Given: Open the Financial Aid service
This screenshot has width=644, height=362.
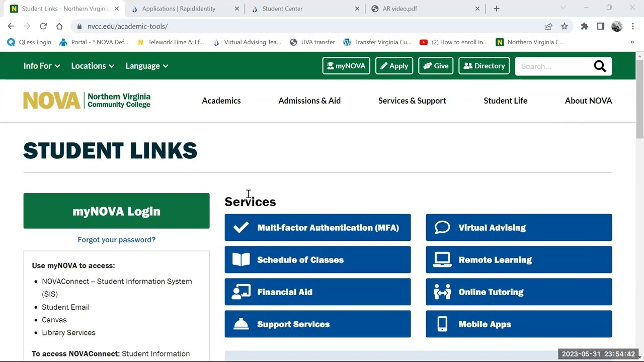Looking at the screenshot, I should click(x=317, y=292).
